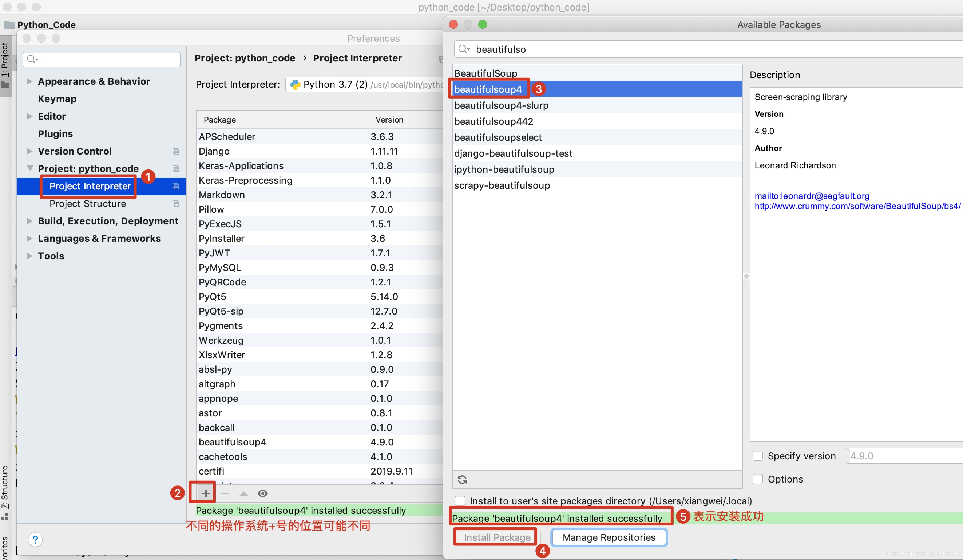Select the XlsxWriter installed package row
This screenshot has width=963, height=560.
tap(320, 355)
